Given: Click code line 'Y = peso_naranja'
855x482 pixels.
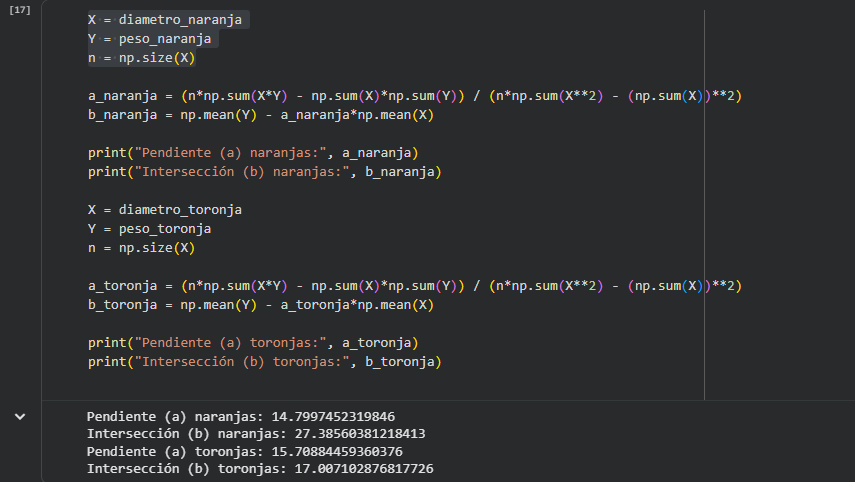Looking at the screenshot, I should [149, 39].
